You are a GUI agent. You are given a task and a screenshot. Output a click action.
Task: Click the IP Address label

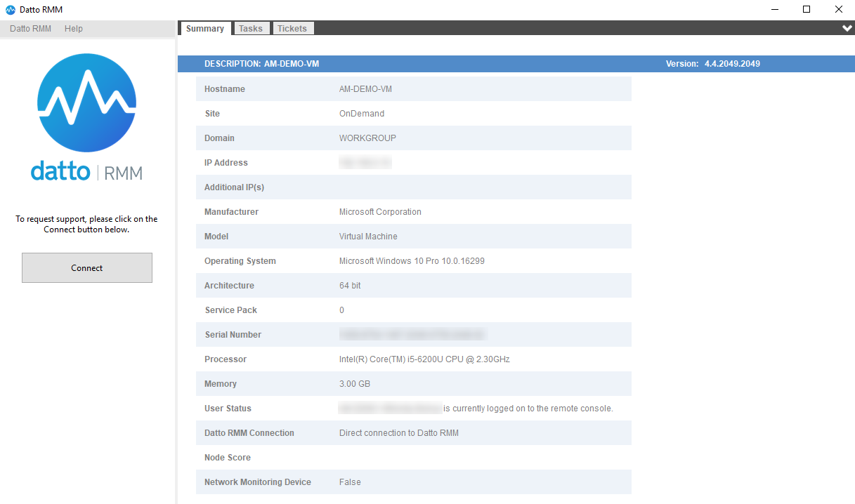pos(226,163)
